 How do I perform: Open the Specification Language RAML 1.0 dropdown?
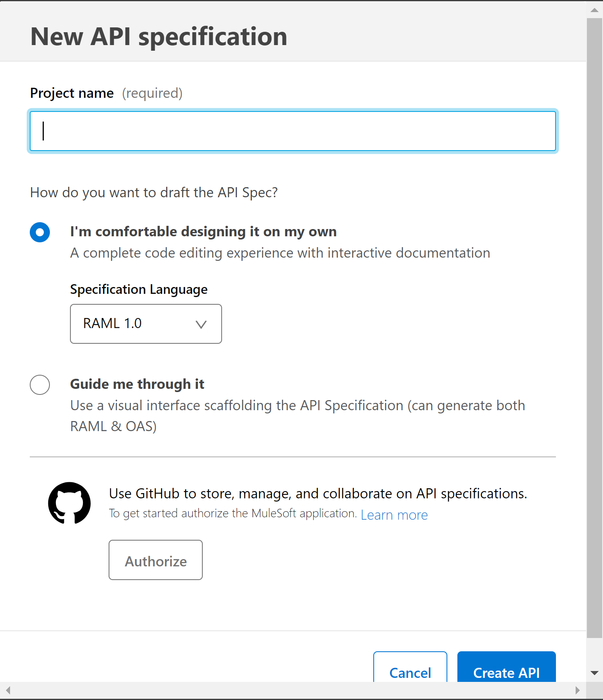[146, 324]
